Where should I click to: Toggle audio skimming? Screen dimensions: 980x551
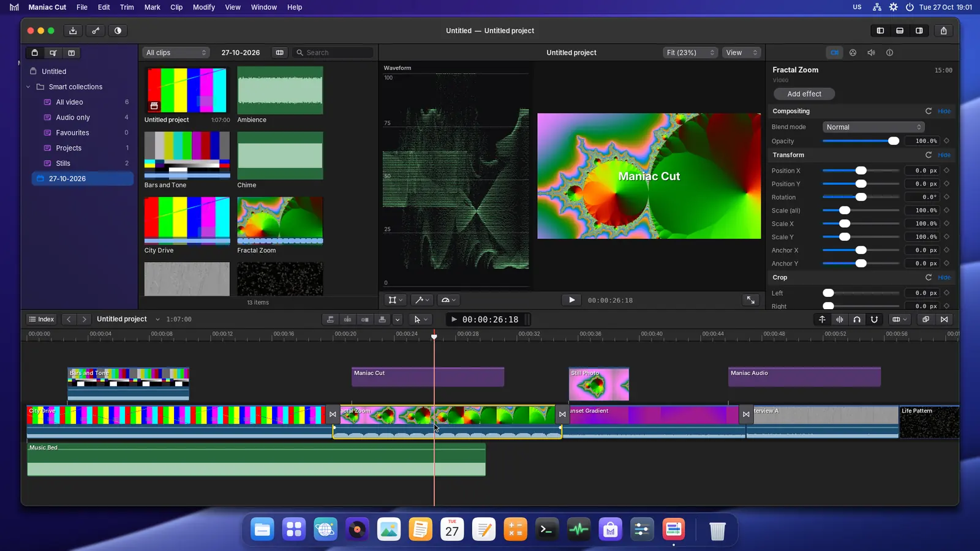[840, 320]
